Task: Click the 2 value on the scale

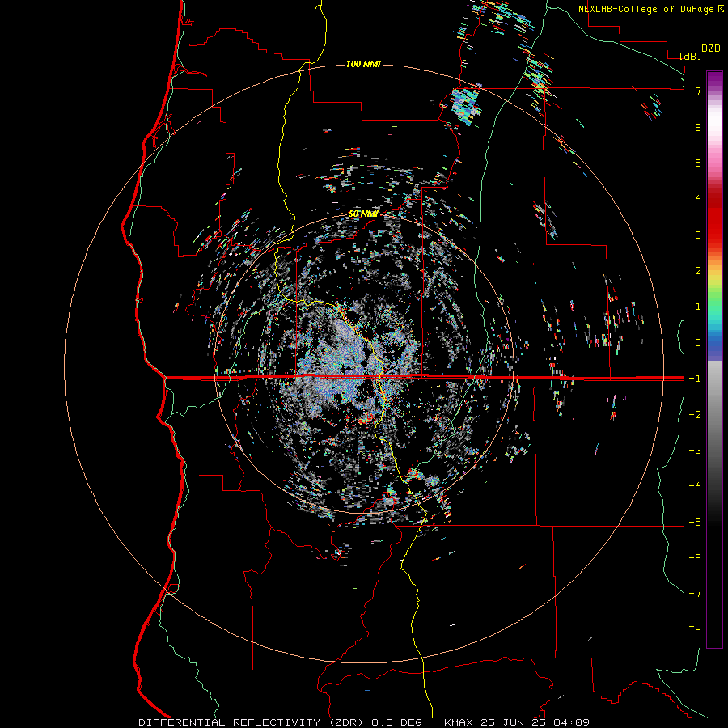Action: 698,271
